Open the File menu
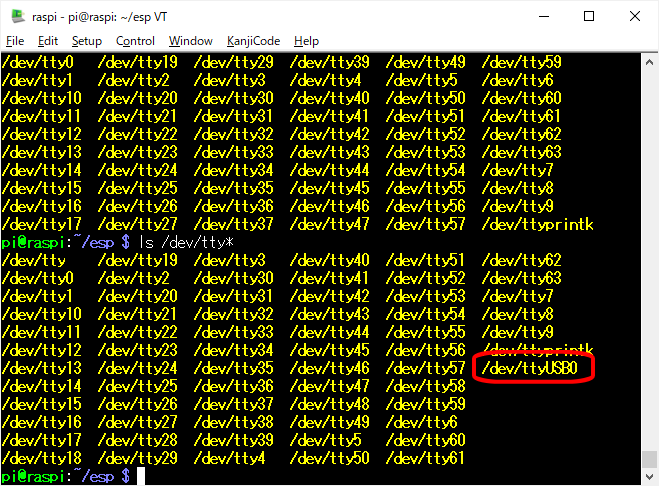 click(x=15, y=41)
